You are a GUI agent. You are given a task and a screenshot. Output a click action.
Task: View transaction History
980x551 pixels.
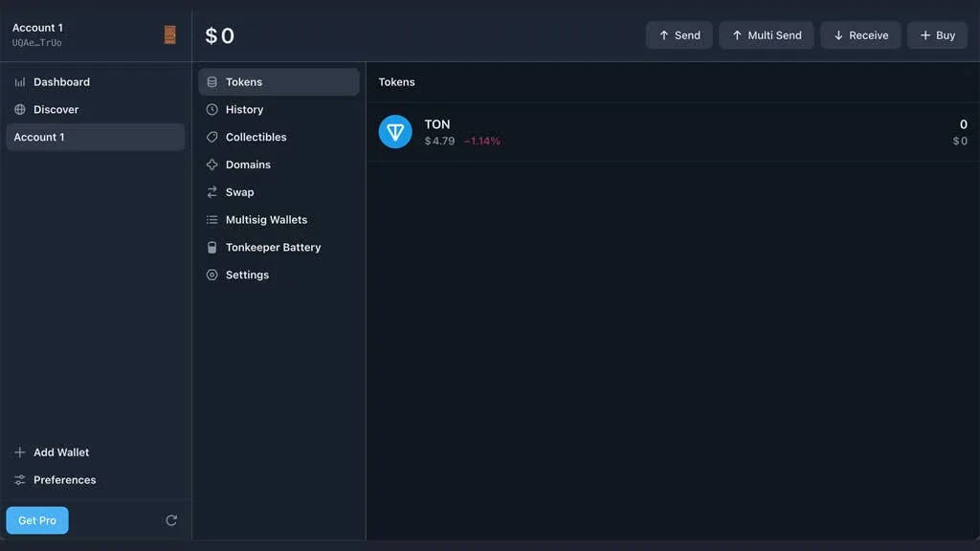[x=244, y=110]
